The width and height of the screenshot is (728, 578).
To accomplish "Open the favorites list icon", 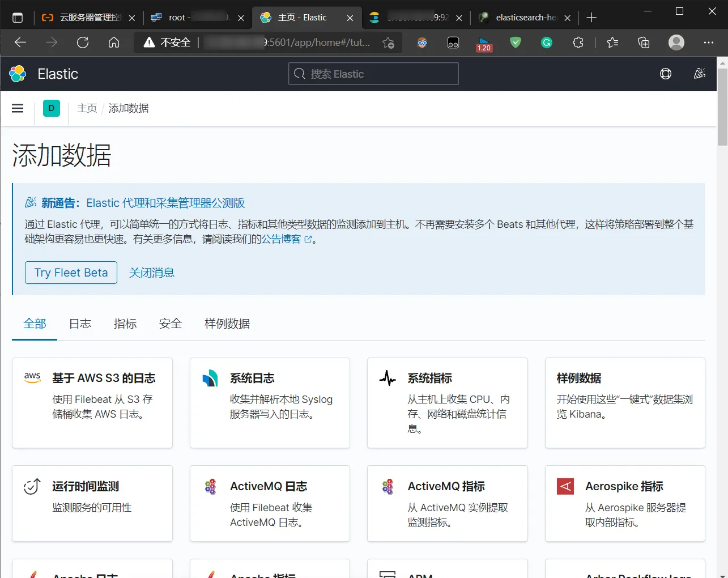I will pos(612,42).
